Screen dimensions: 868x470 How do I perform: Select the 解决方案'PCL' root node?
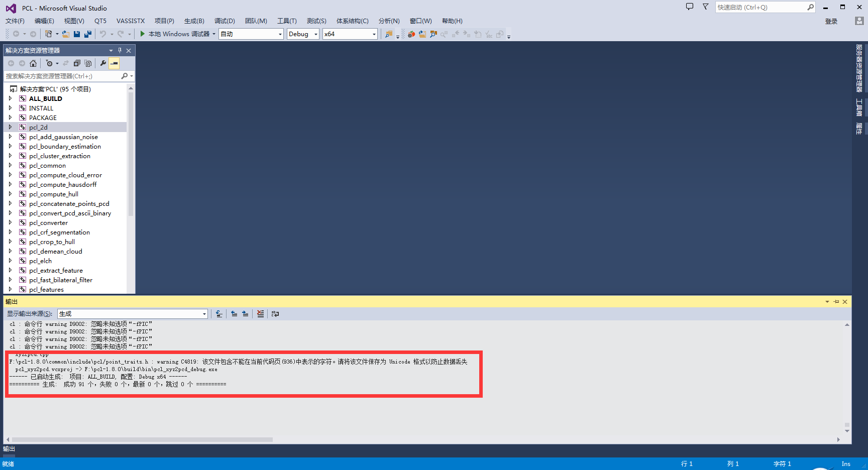point(55,89)
